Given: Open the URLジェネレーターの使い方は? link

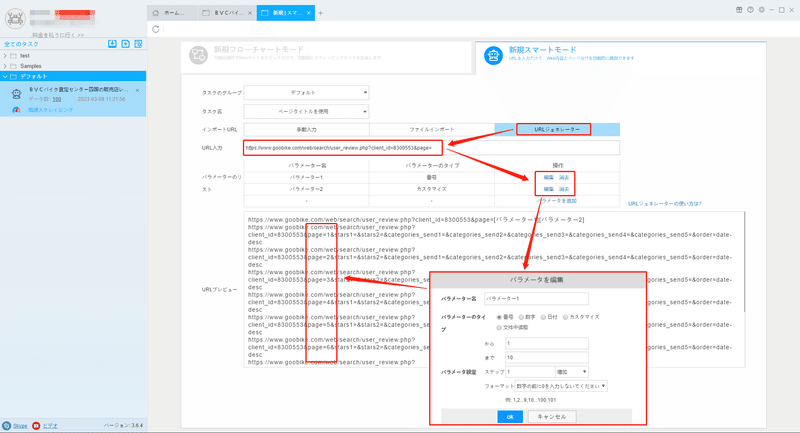Looking at the screenshot, I should (664, 203).
